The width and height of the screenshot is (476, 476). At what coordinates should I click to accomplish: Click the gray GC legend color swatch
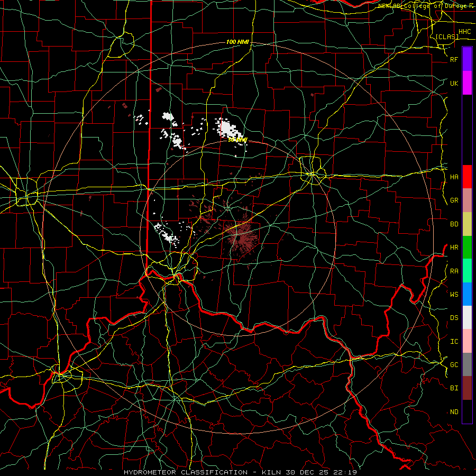pyautogui.click(x=467, y=364)
